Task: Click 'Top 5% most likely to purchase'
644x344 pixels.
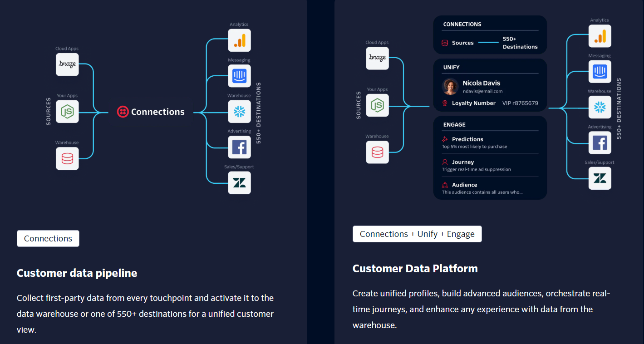Action: [475, 147]
